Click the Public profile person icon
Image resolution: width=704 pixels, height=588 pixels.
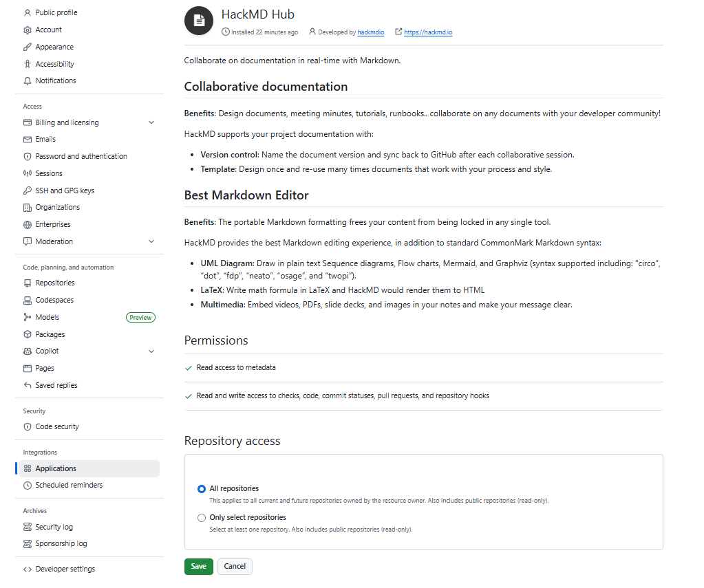[28, 12]
